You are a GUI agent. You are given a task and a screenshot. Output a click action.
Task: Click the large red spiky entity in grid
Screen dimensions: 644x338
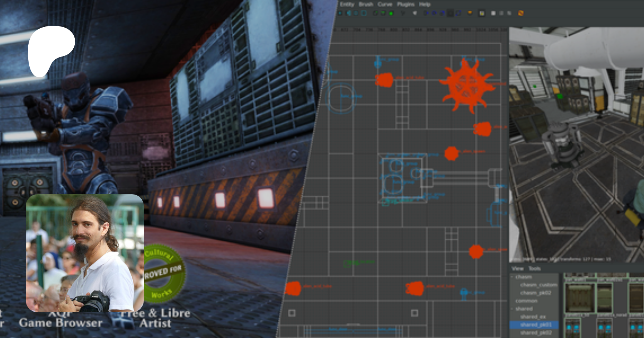466,85
